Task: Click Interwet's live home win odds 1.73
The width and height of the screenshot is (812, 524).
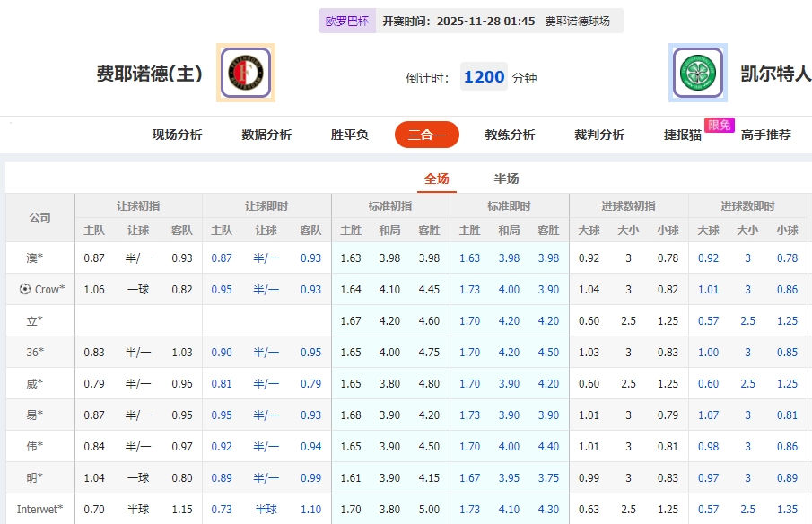Action: [469, 508]
